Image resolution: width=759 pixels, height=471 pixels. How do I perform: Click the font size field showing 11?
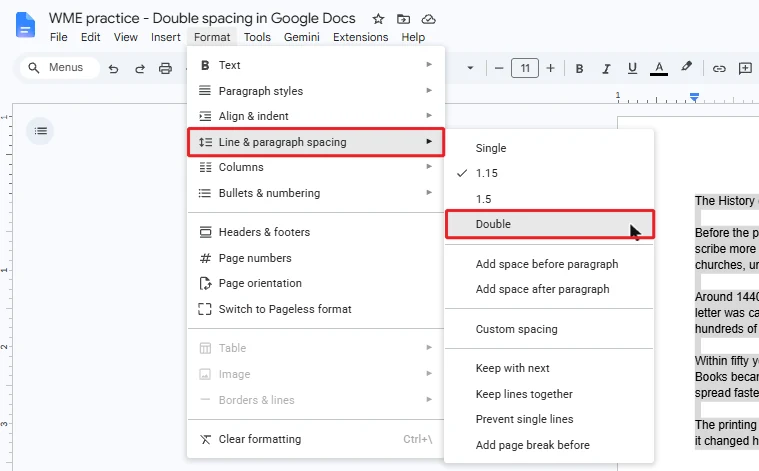525,68
